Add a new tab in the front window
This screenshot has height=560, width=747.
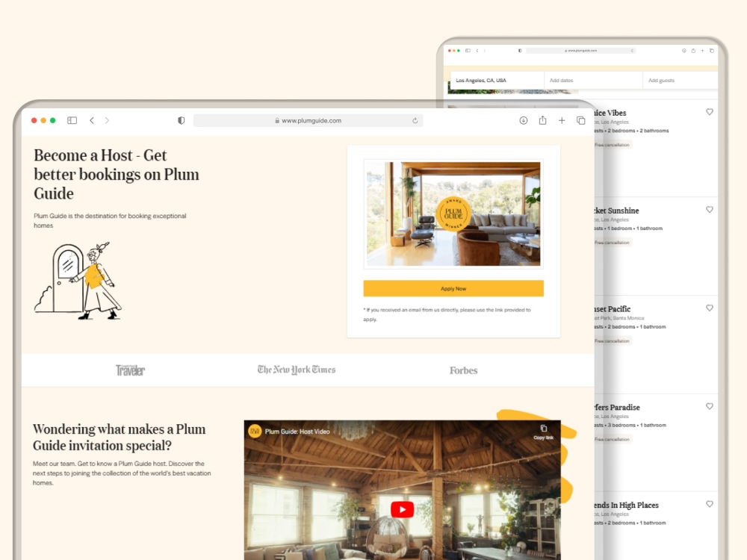tap(562, 120)
